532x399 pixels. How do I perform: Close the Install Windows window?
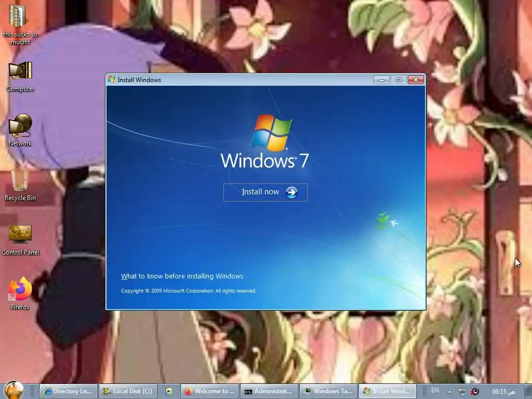click(x=416, y=79)
